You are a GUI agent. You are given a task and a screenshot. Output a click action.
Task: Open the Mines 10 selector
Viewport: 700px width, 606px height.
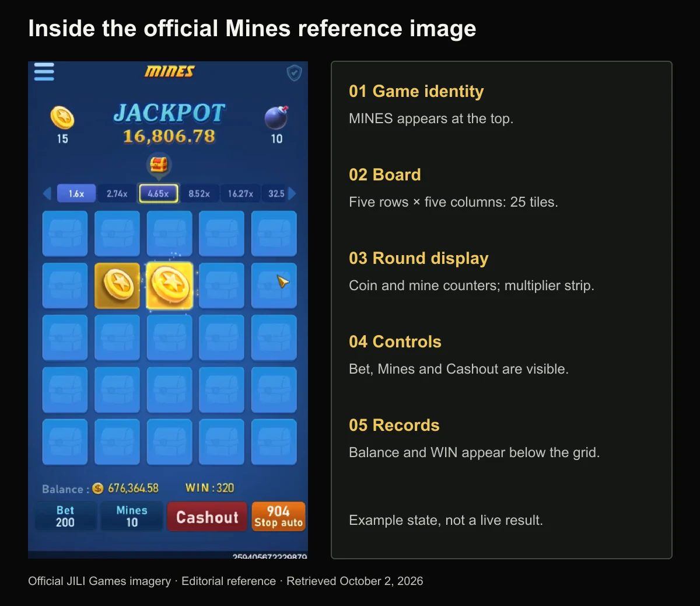132,517
